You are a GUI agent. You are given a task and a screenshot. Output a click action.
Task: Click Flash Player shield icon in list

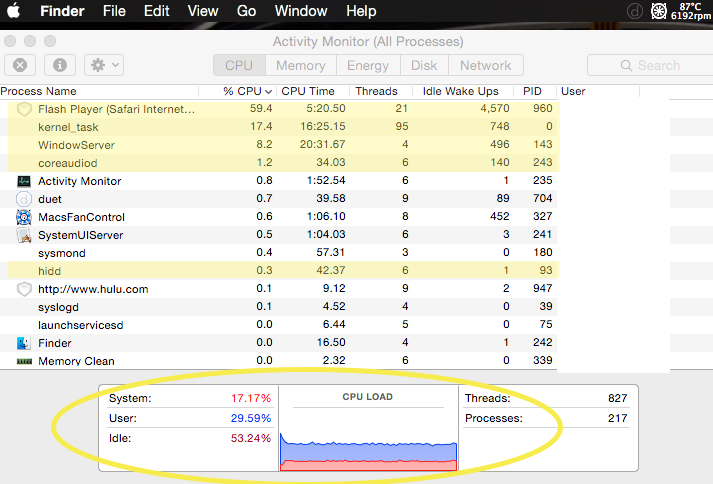click(24, 109)
